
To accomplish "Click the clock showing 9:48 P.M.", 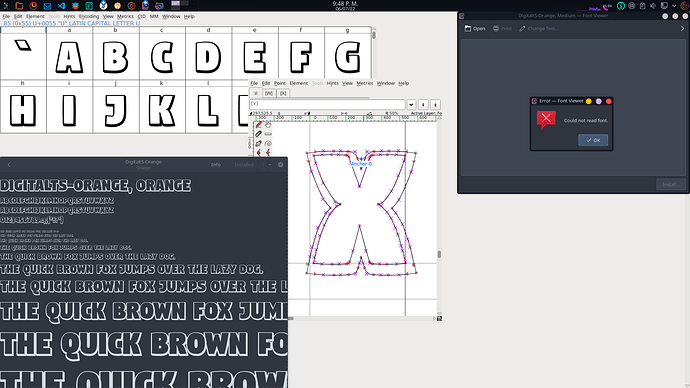I will 345,4.
